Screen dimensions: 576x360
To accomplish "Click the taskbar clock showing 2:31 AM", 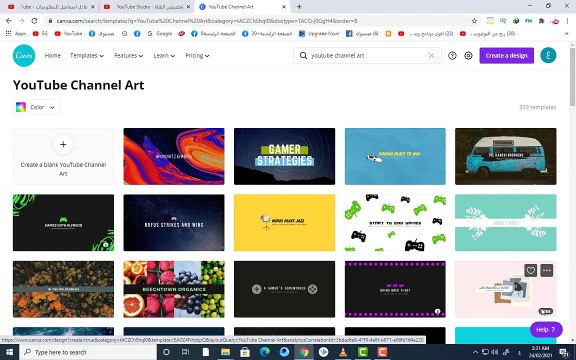I will pyautogui.click(x=540, y=352).
